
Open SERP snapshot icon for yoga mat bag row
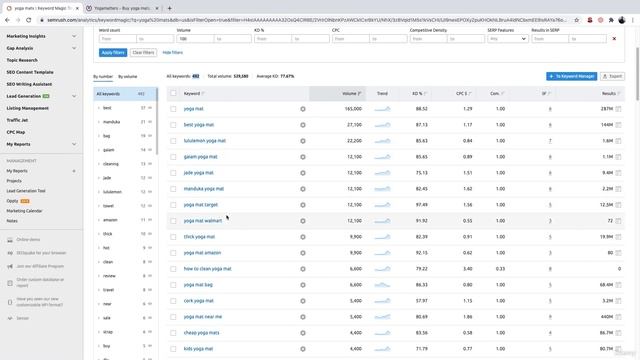tap(618, 285)
